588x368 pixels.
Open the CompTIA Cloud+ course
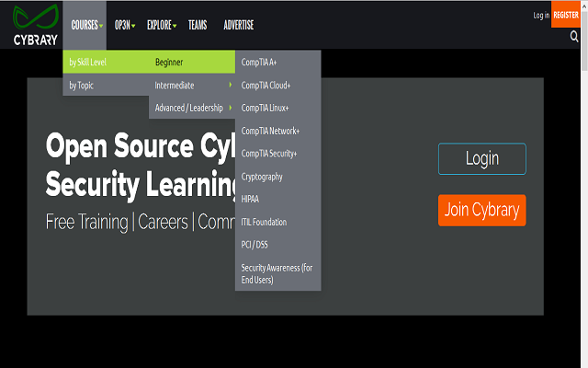tap(277, 86)
